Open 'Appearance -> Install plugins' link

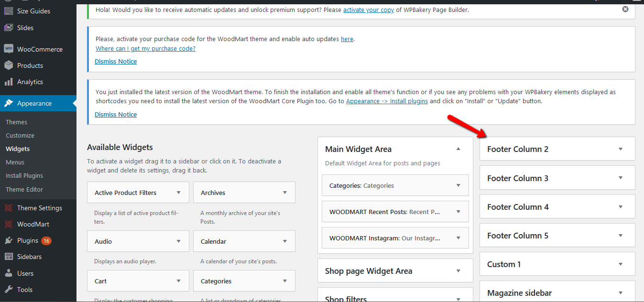tap(387, 101)
